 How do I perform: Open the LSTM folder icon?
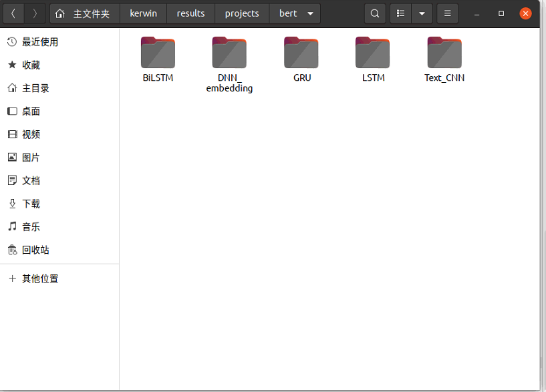click(373, 53)
